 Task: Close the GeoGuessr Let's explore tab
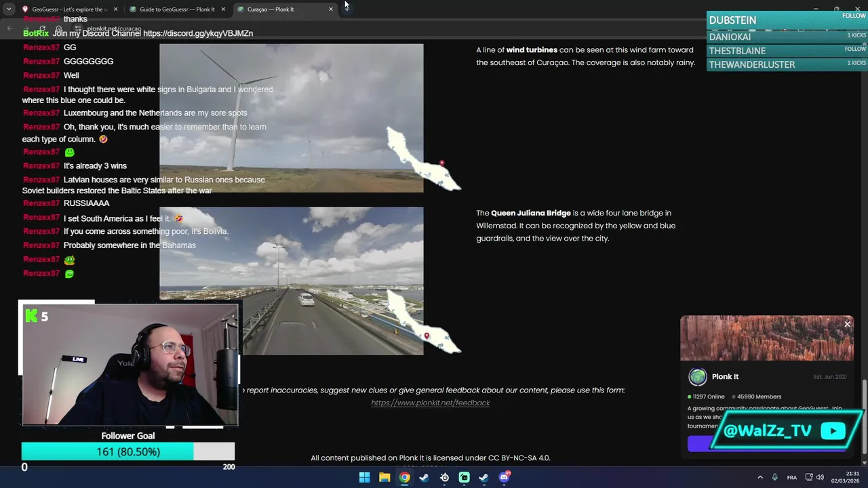(115, 9)
